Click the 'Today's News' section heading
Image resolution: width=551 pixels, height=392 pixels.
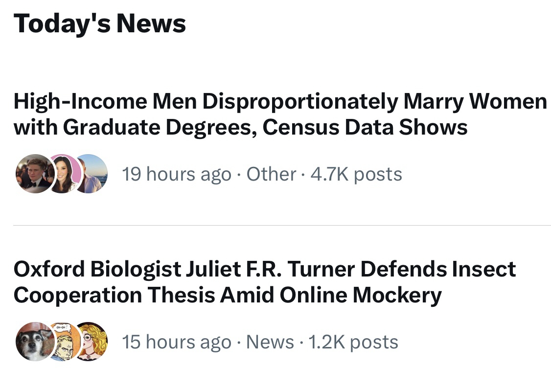click(x=100, y=23)
